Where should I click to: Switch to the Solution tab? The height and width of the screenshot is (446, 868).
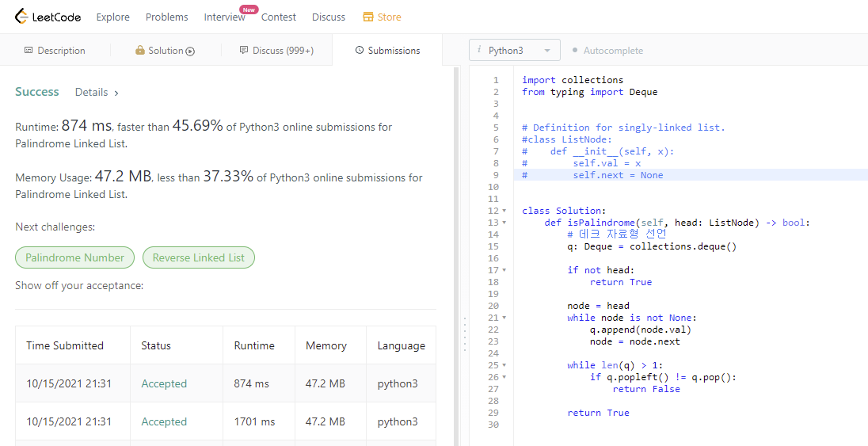(166, 51)
